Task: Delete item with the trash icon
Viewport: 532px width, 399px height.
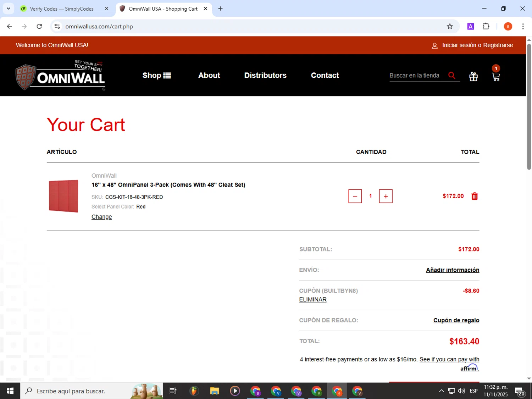Action: click(475, 196)
